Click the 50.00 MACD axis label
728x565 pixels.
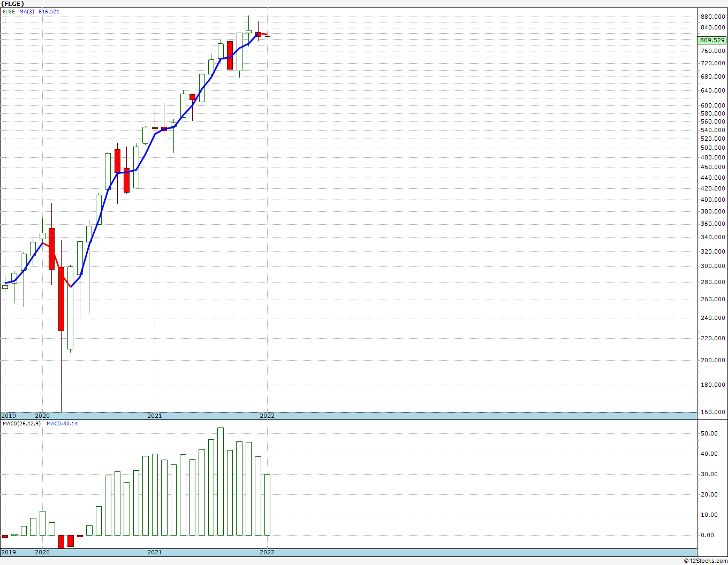(709, 433)
